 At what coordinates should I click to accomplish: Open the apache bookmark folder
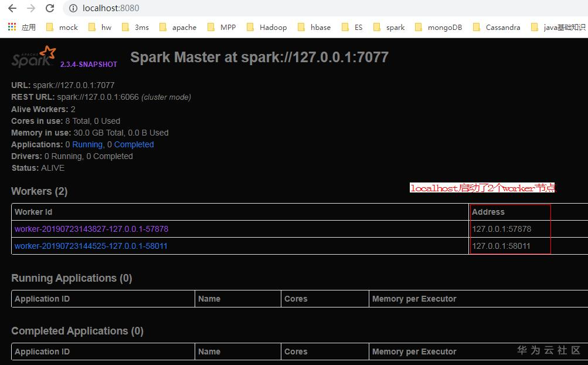(178, 27)
